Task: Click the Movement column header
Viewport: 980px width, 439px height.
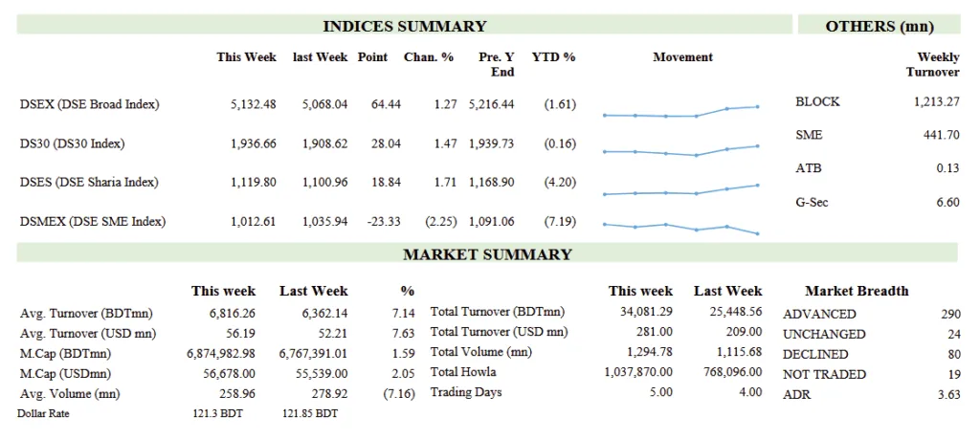Action: (682, 57)
